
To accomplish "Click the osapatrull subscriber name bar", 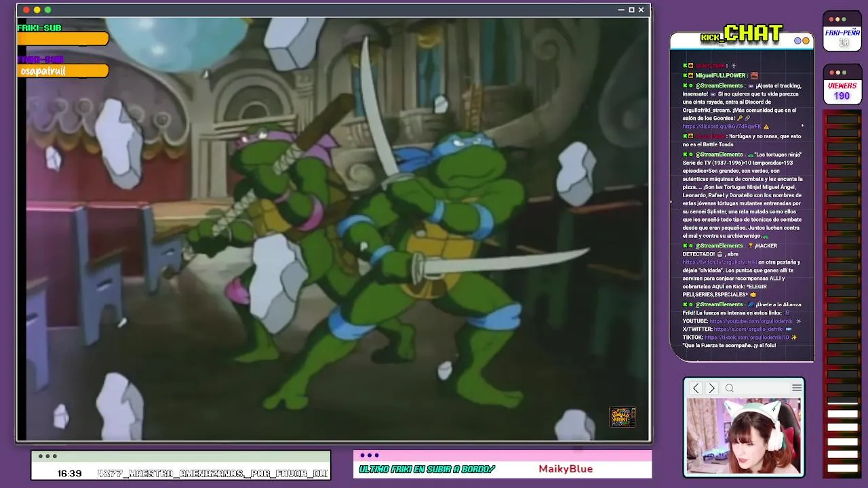I will (62, 70).
